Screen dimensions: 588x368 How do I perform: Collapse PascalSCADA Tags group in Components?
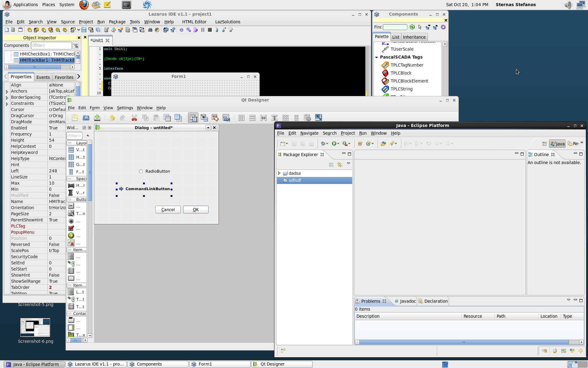[377, 57]
